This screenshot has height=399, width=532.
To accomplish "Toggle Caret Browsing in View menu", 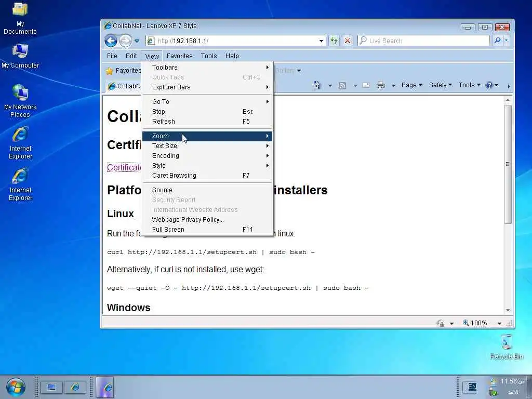I will click(x=207, y=176).
